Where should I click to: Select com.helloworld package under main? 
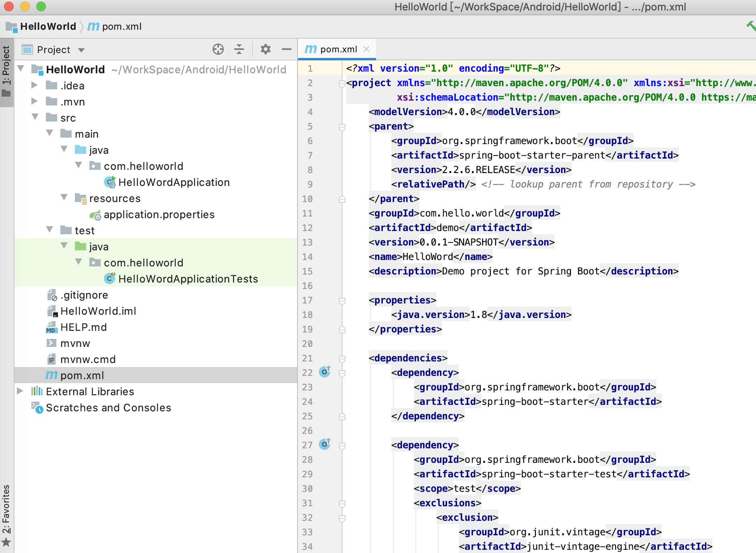[x=143, y=166]
